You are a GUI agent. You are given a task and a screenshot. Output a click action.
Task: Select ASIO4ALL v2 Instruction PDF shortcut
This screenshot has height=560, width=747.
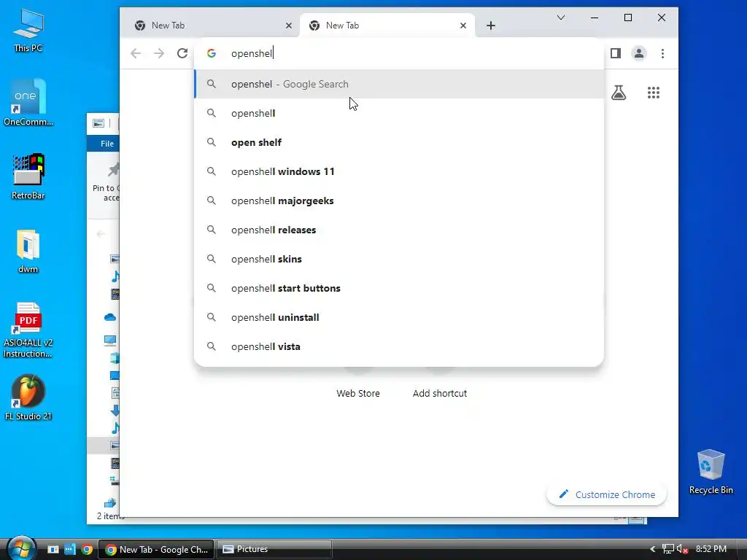pyautogui.click(x=28, y=330)
